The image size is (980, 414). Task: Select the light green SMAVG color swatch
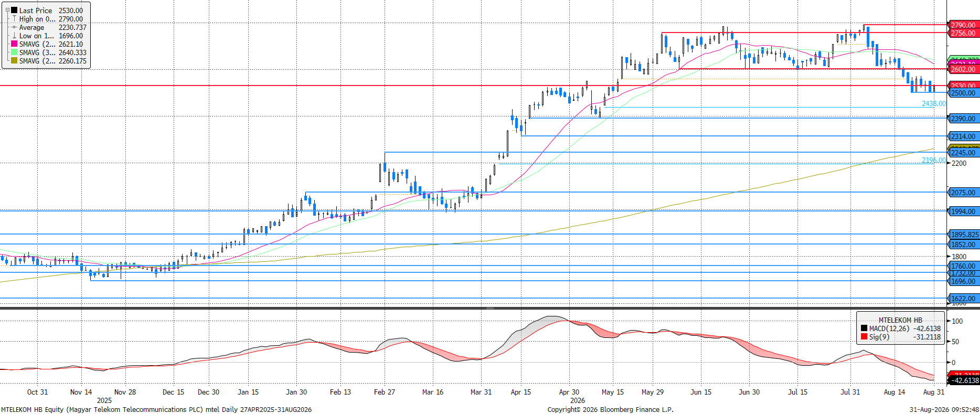pyautogui.click(x=14, y=52)
